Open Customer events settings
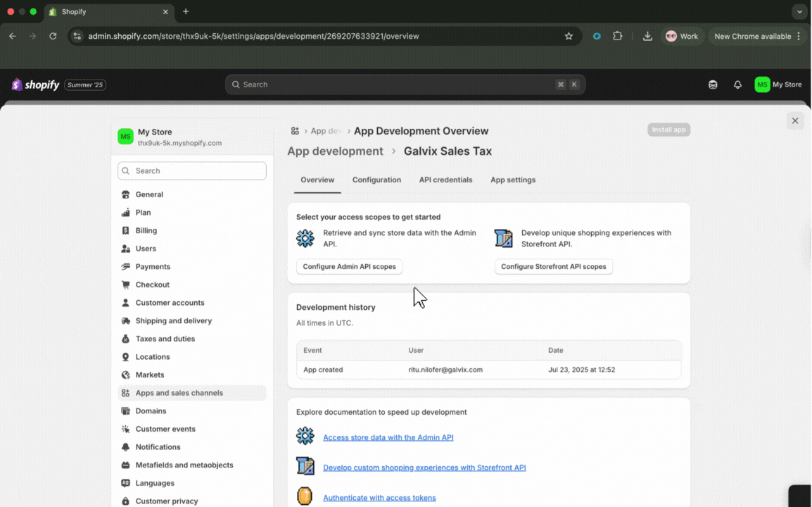The height and width of the screenshot is (507, 812). pyautogui.click(x=191, y=430)
